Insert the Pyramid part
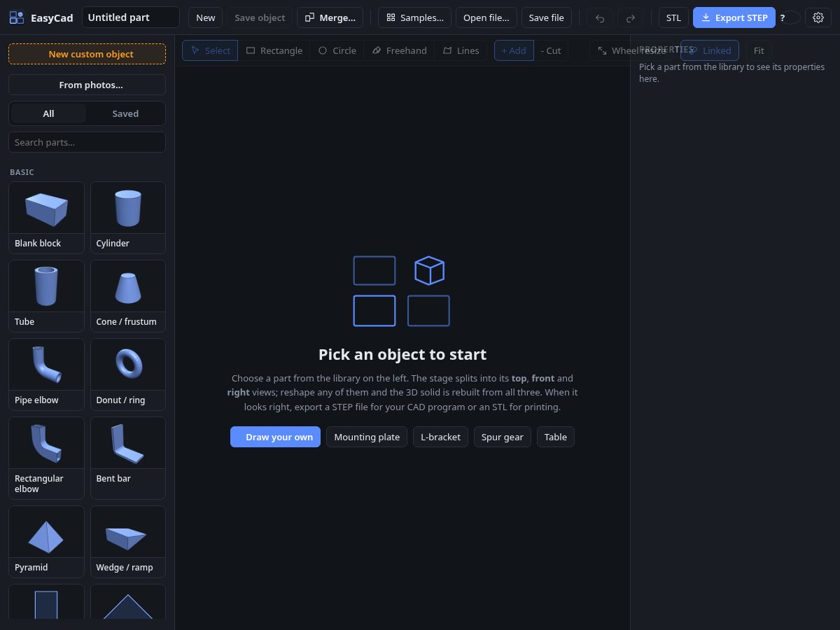Screen dimensions: 840x630 point(46,542)
